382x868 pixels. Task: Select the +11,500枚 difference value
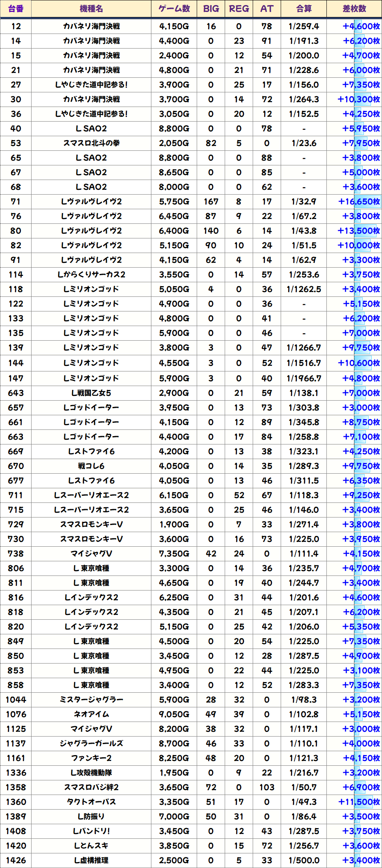point(359,802)
